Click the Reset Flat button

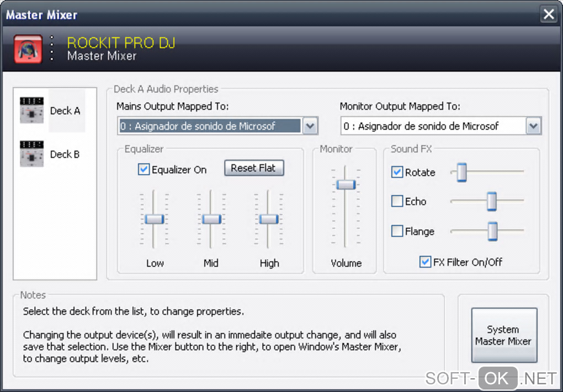[254, 168]
